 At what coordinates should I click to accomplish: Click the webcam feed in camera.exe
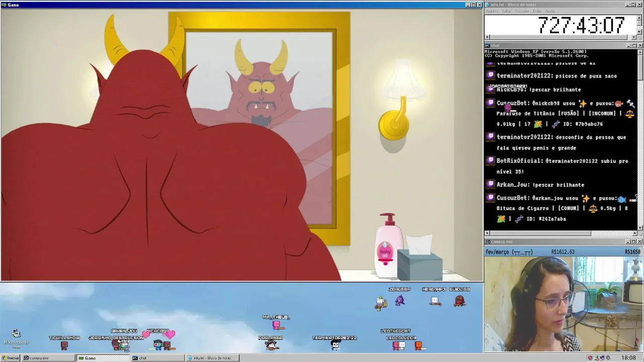tap(563, 304)
